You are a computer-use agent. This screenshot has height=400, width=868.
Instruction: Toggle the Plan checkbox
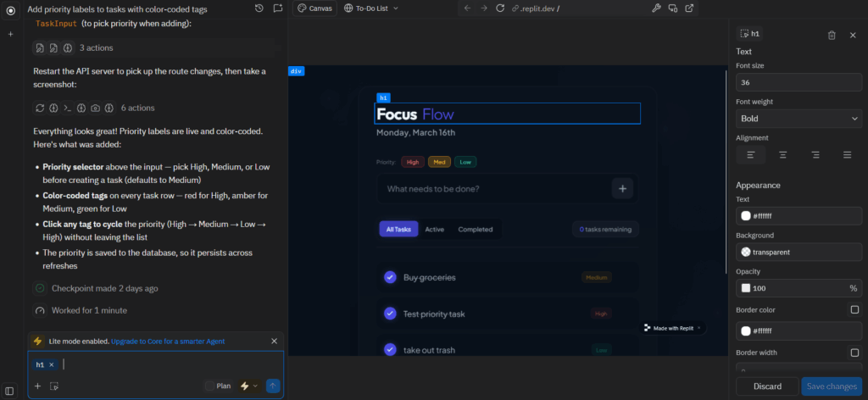click(209, 386)
